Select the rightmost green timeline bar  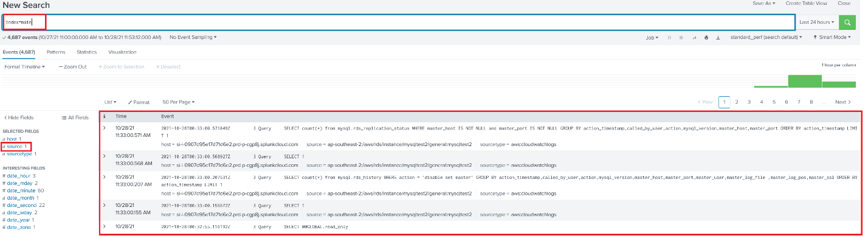(839, 85)
